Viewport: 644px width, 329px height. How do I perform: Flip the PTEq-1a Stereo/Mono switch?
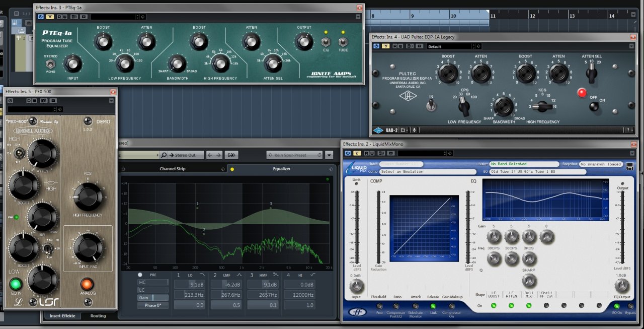51,64
